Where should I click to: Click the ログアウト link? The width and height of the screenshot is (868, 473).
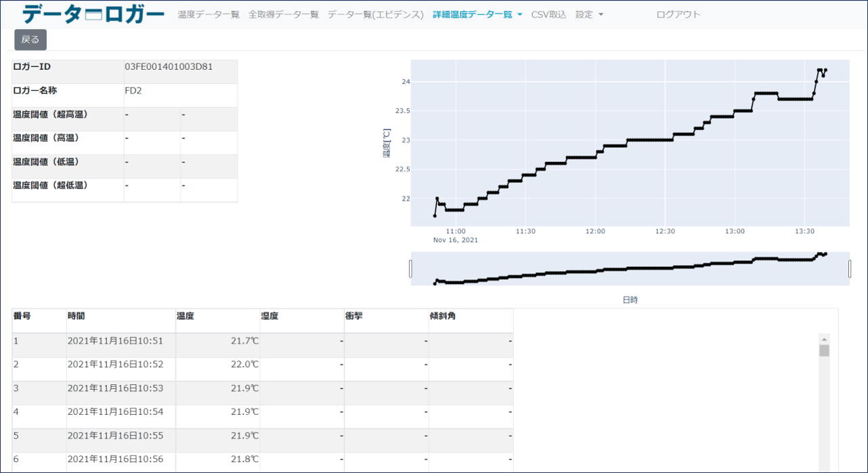tap(678, 14)
